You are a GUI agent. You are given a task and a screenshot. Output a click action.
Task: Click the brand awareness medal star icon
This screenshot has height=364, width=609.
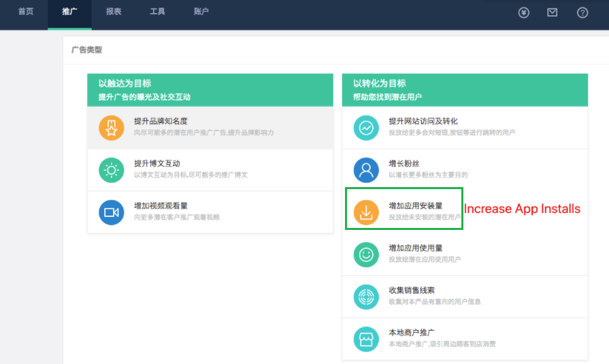click(112, 128)
